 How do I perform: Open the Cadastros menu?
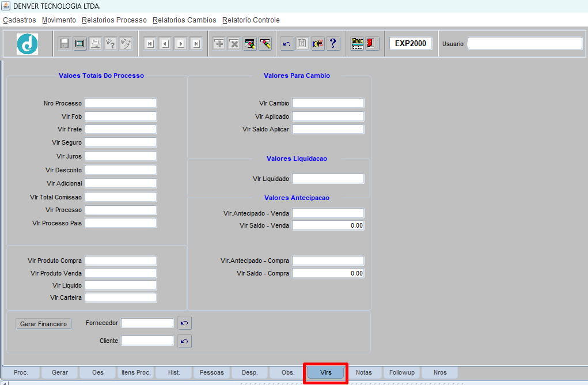[20, 20]
